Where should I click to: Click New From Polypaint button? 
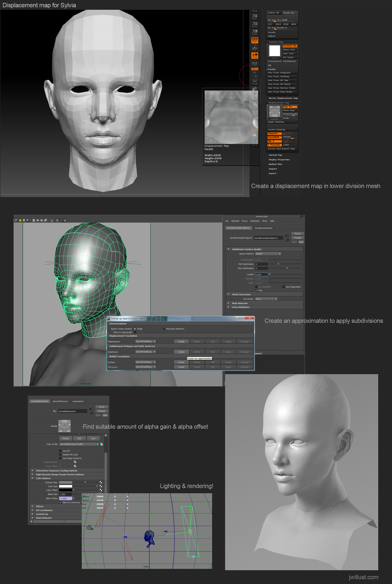pos(282,73)
